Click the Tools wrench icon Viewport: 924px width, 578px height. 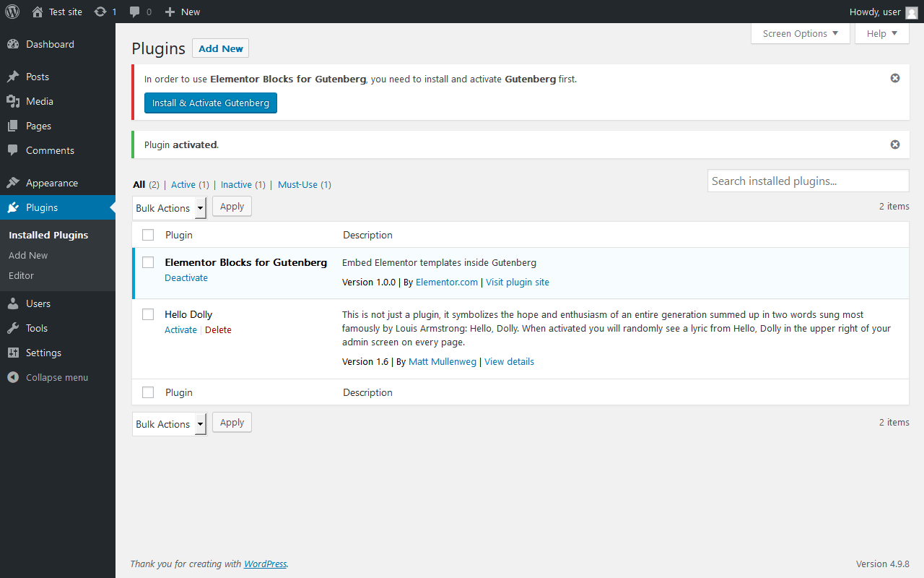(13, 328)
